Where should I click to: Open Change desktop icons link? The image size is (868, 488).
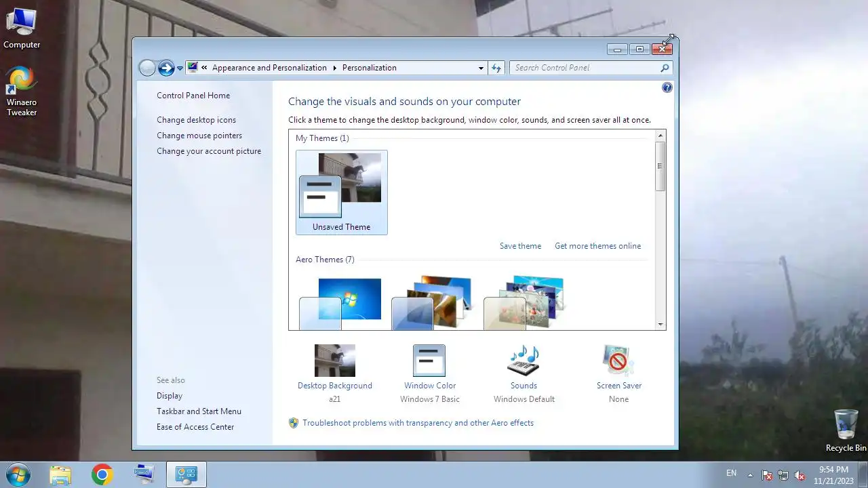tap(196, 120)
